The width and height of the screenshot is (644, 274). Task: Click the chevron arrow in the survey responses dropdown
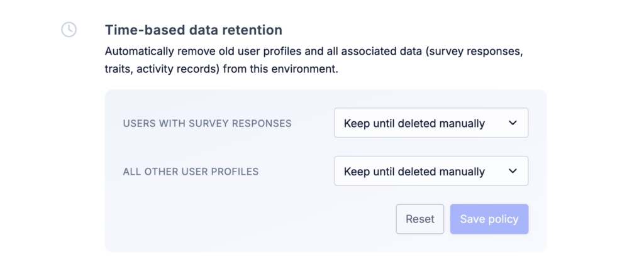512,123
